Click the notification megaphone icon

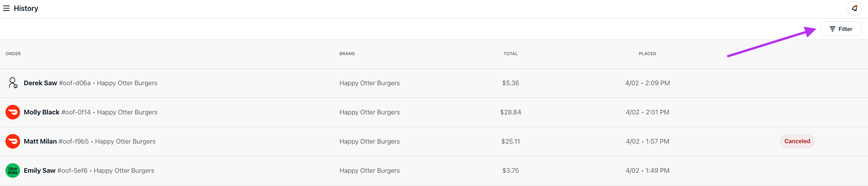click(854, 8)
